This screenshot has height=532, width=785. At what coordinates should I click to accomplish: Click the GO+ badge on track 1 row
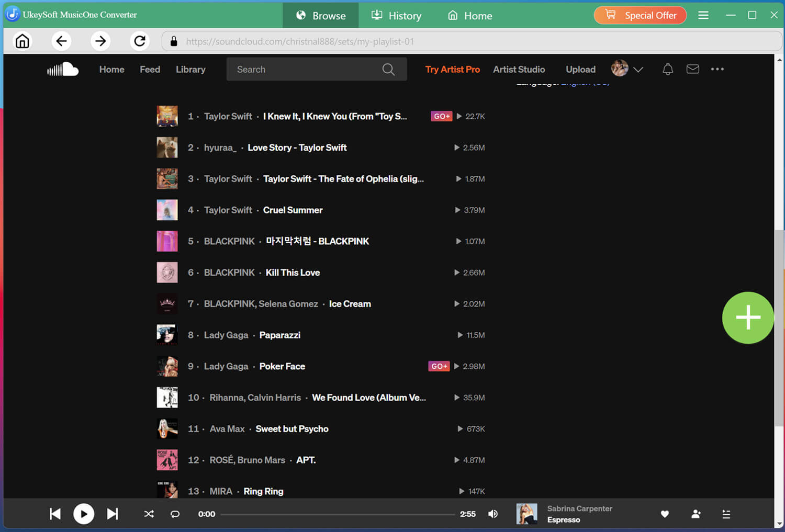coord(442,116)
